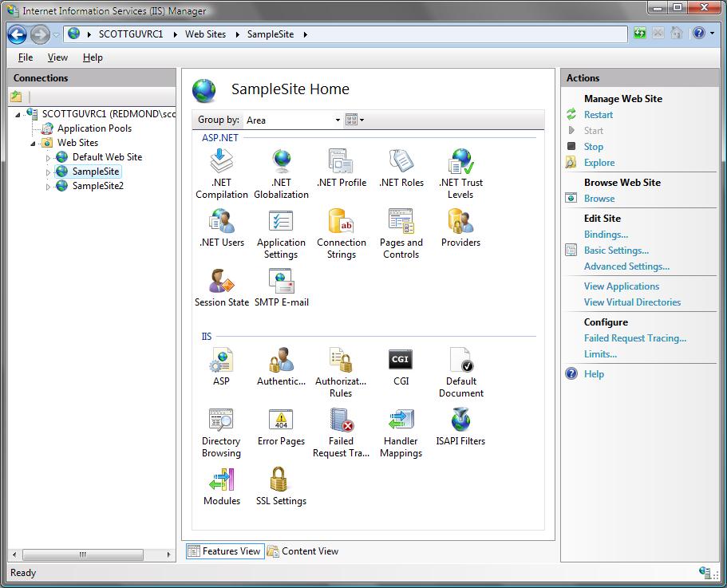727x588 pixels.
Task: Open the Group by Area dropdown
Action: tap(293, 120)
